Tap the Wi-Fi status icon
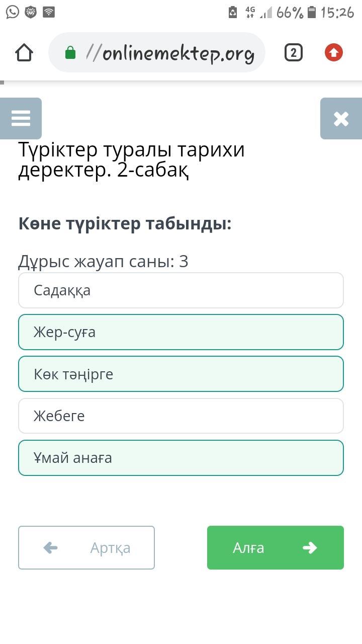 point(49,12)
